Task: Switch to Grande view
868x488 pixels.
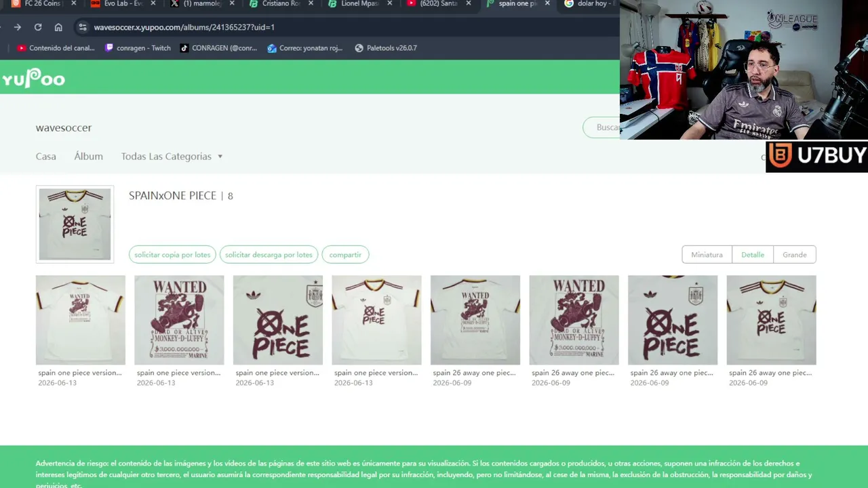Action: [x=795, y=255]
